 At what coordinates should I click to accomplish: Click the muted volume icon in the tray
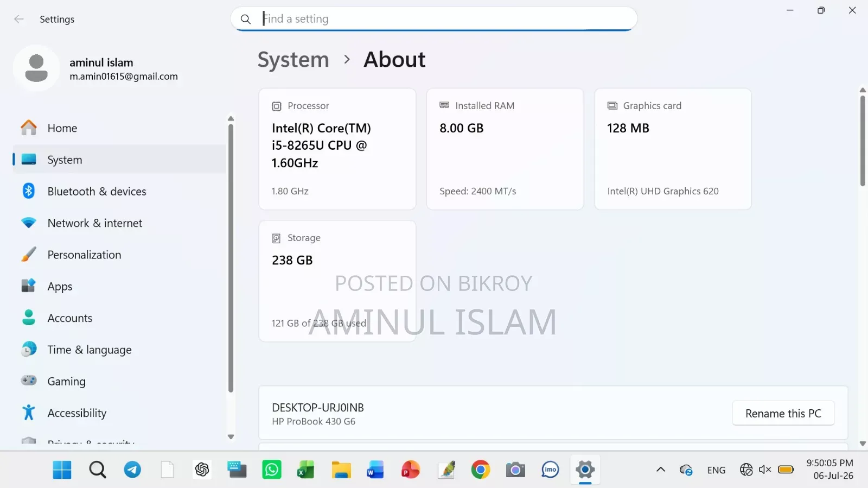765,470
